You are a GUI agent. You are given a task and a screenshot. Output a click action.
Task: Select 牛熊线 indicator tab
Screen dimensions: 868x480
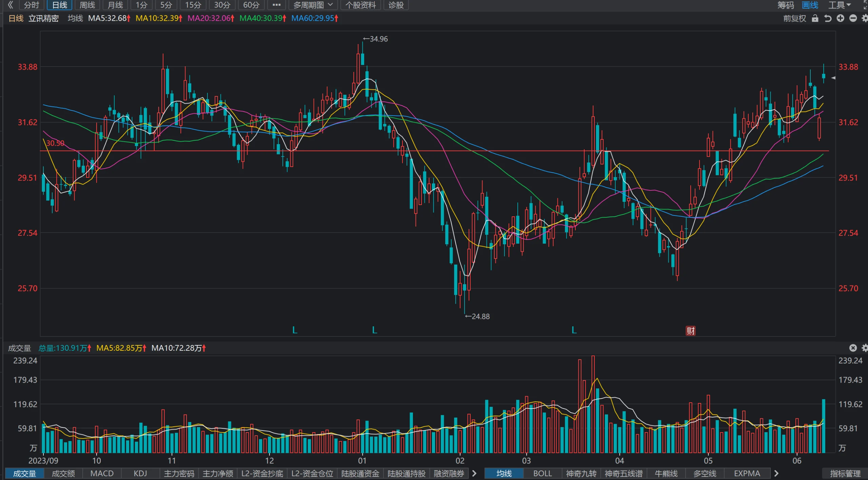(666, 473)
